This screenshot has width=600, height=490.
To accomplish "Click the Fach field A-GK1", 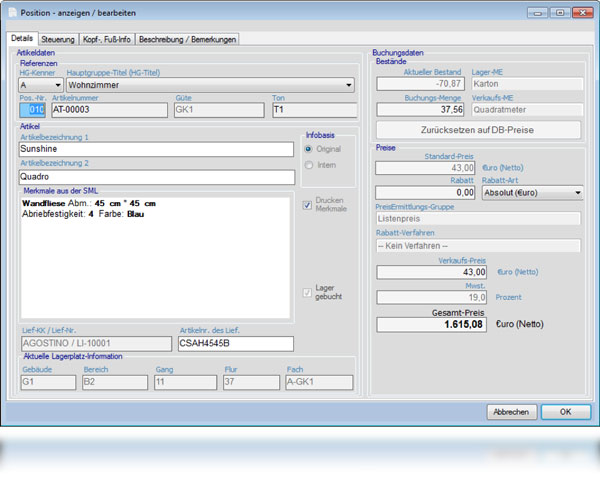I will pos(319,382).
